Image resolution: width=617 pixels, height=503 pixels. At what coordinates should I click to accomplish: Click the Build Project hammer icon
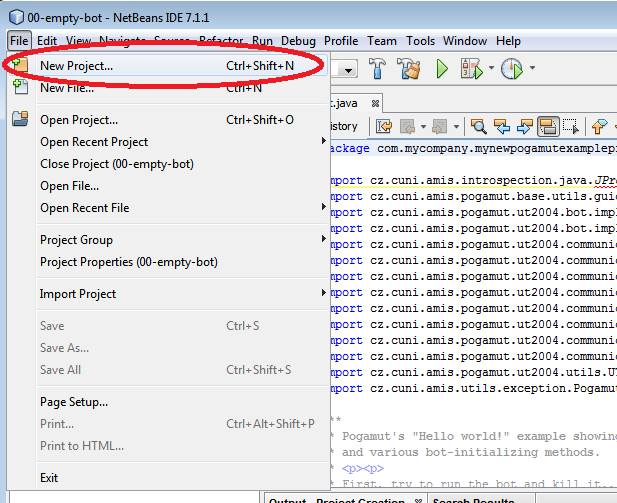[377, 68]
